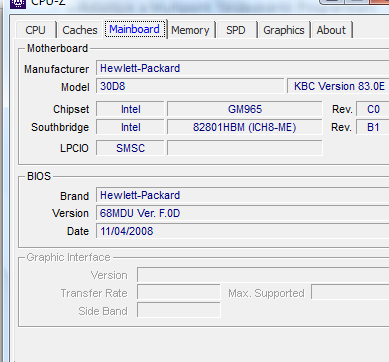This screenshot has width=389, height=362.
Task: Click the 82801HBM (ICH8-ME) field
Action: 245,127
